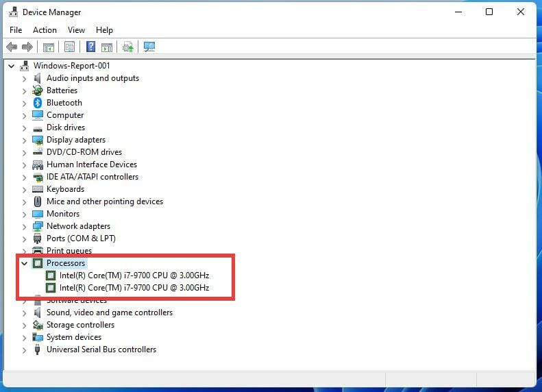
Task: Click the Disk drives icon
Action: coord(37,129)
